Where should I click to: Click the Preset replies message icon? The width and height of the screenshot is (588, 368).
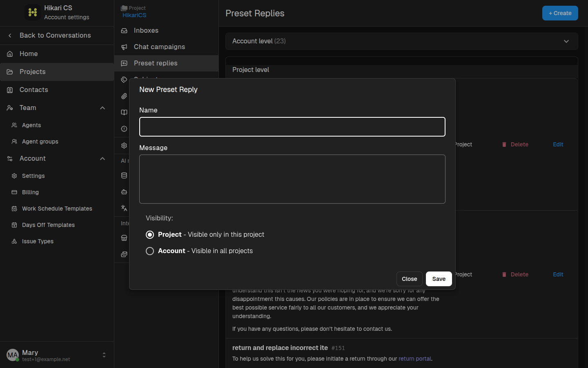click(124, 63)
